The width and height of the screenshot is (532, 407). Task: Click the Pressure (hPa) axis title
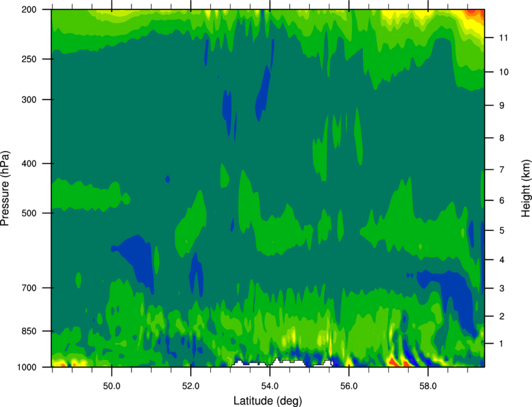[5, 188]
